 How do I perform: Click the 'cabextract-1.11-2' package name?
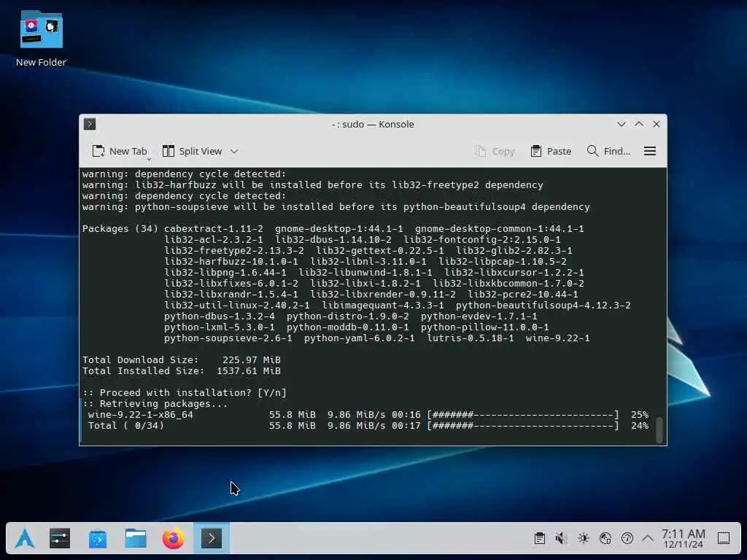click(214, 228)
